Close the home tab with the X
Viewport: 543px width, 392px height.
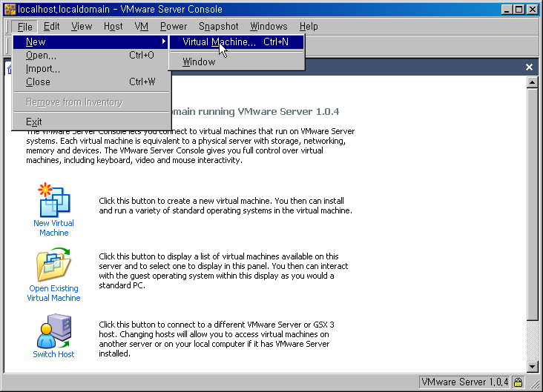click(529, 67)
